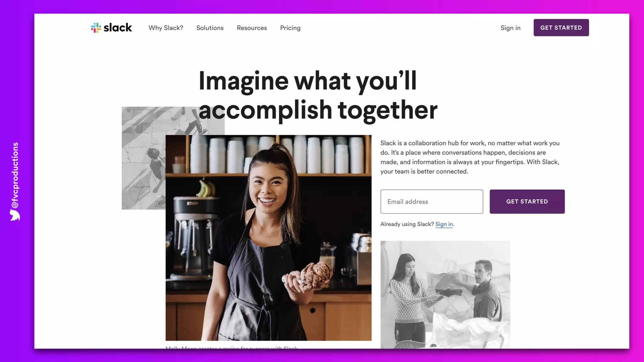644x362 pixels.
Task: Click the black slack wordmark text
Action: click(x=118, y=28)
